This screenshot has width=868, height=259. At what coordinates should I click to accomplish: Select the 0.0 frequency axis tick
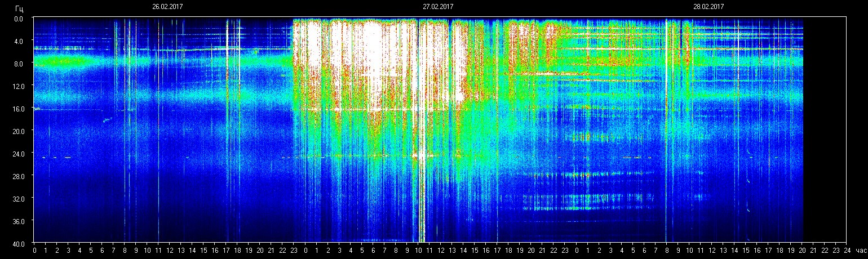pos(19,19)
